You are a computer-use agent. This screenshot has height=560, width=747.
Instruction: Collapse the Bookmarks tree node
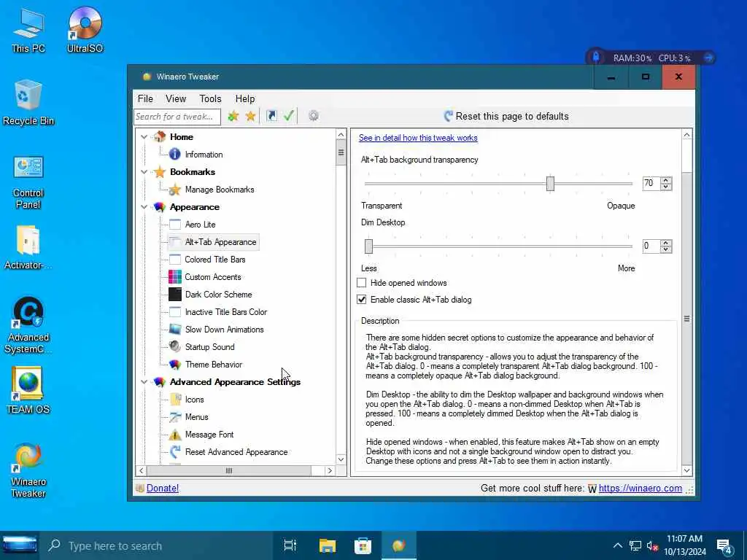144,172
